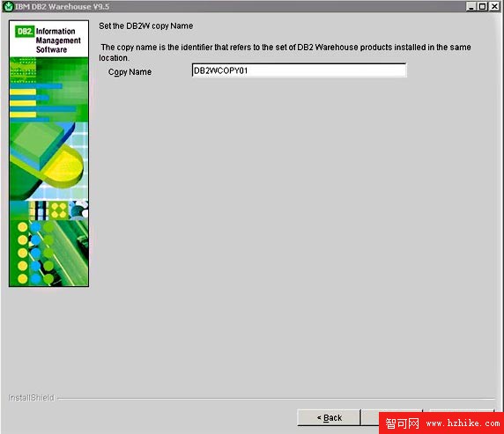Minimize the IBM DB2 Warehouse window
This screenshot has width=504, height=434.
coord(471,6)
